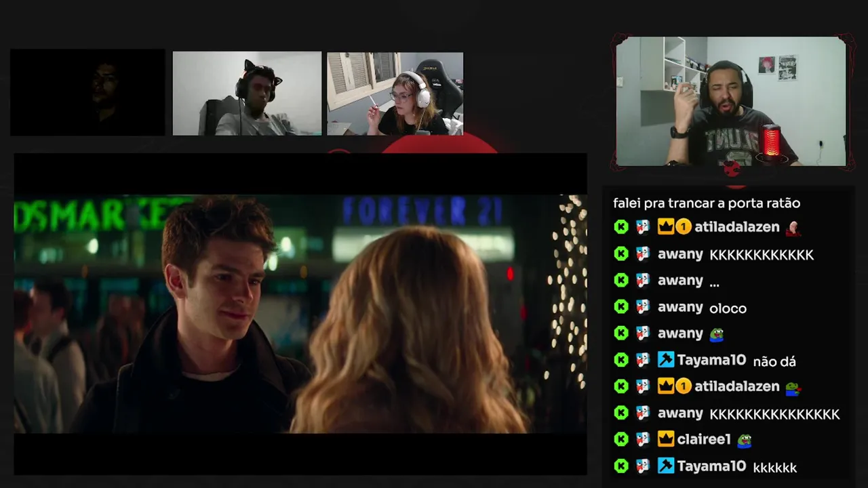Screen dimensions: 868x488
Task: Select the 'kkkkkk' message text by Tayama10
Action: click(774, 467)
